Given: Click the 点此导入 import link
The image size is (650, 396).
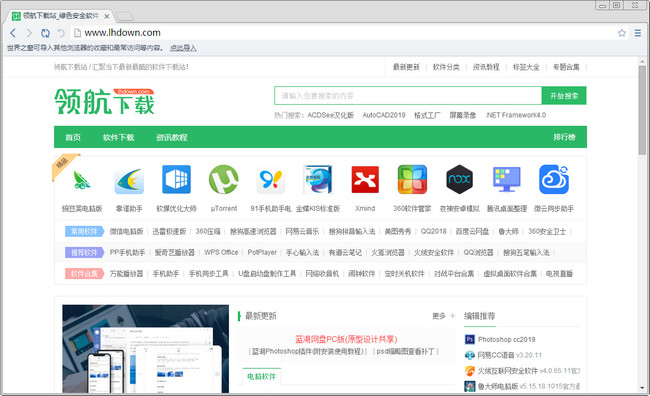Looking at the screenshot, I should pos(183,48).
